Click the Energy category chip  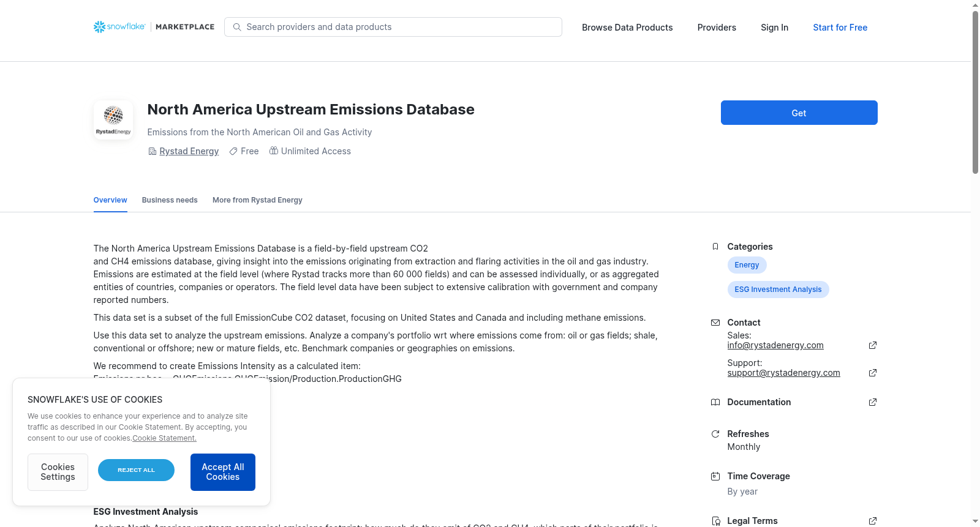[x=747, y=265]
